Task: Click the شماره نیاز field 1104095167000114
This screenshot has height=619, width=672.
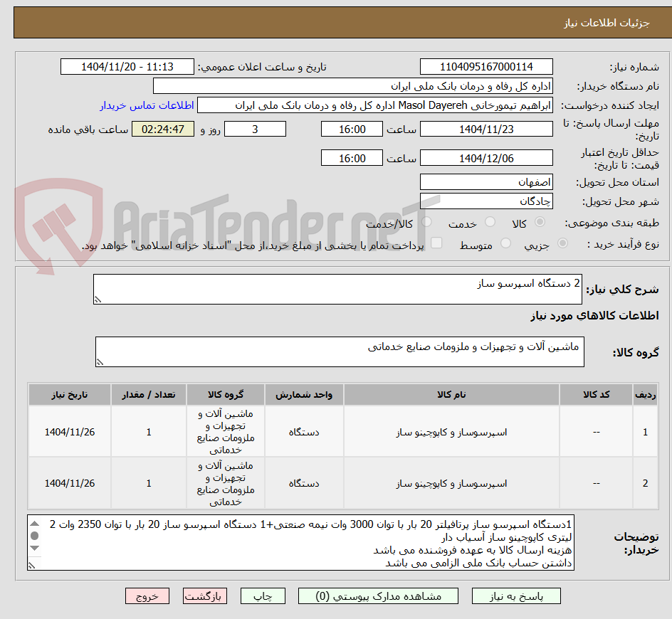Action: click(x=486, y=67)
